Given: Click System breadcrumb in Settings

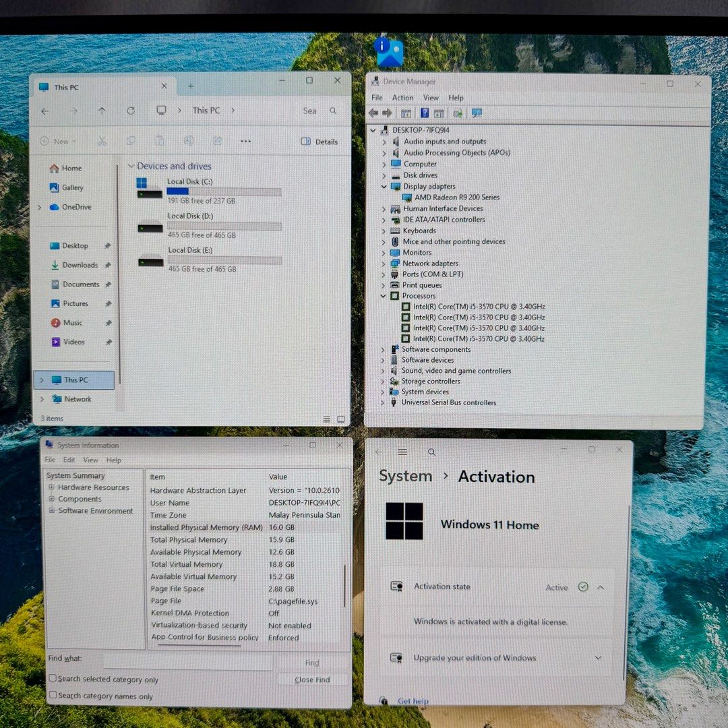Looking at the screenshot, I should click(x=405, y=476).
